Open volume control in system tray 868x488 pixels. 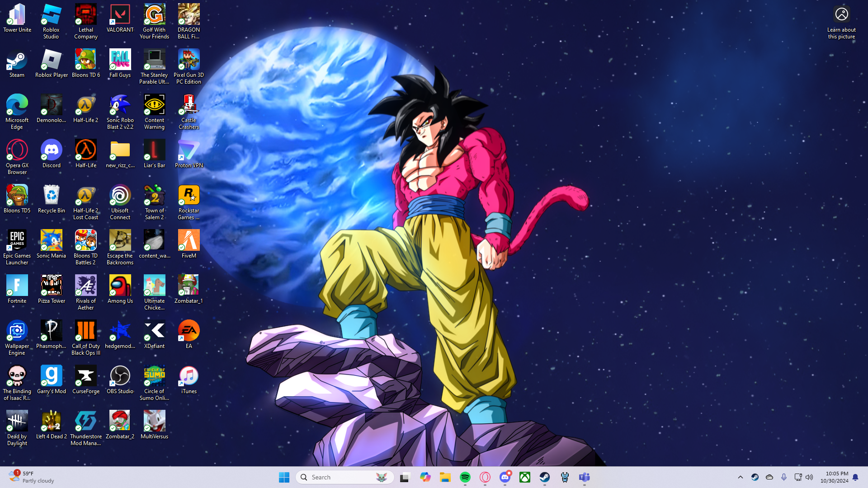809,477
